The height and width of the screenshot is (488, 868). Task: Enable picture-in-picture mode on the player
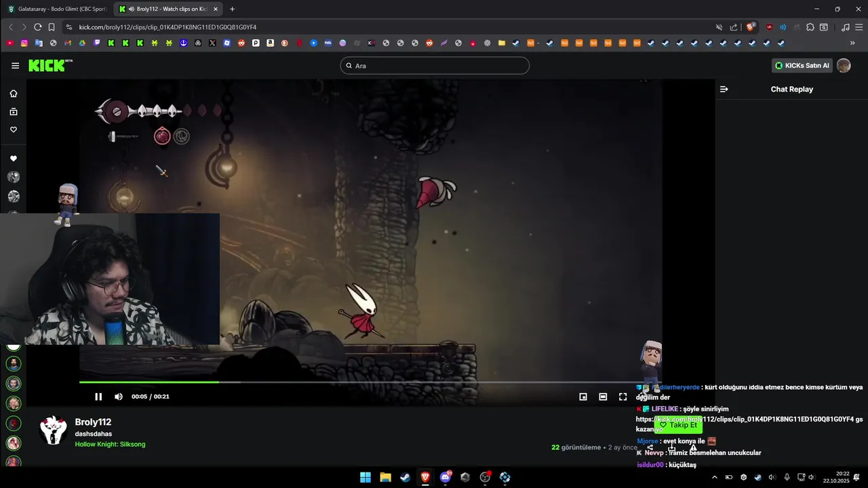pyautogui.click(x=583, y=396)
